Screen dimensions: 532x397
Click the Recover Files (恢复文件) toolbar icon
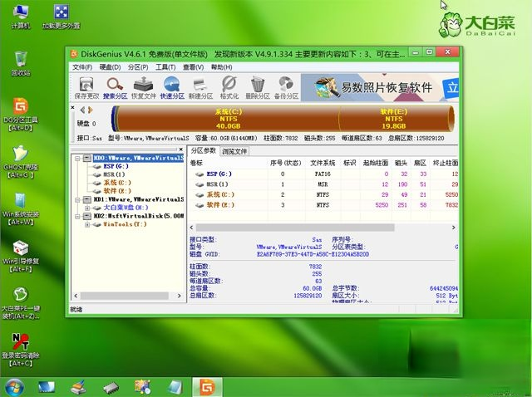tap(144, 88)
